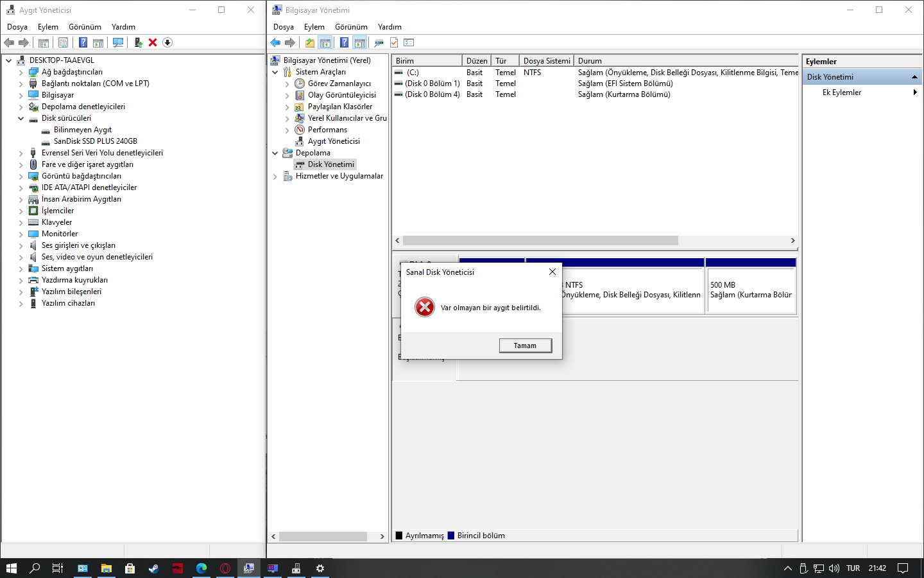Click the checklist settings icon in Bilgisayar Yönetimi toolbar
924x578 pixels.
tap(409, 42)
